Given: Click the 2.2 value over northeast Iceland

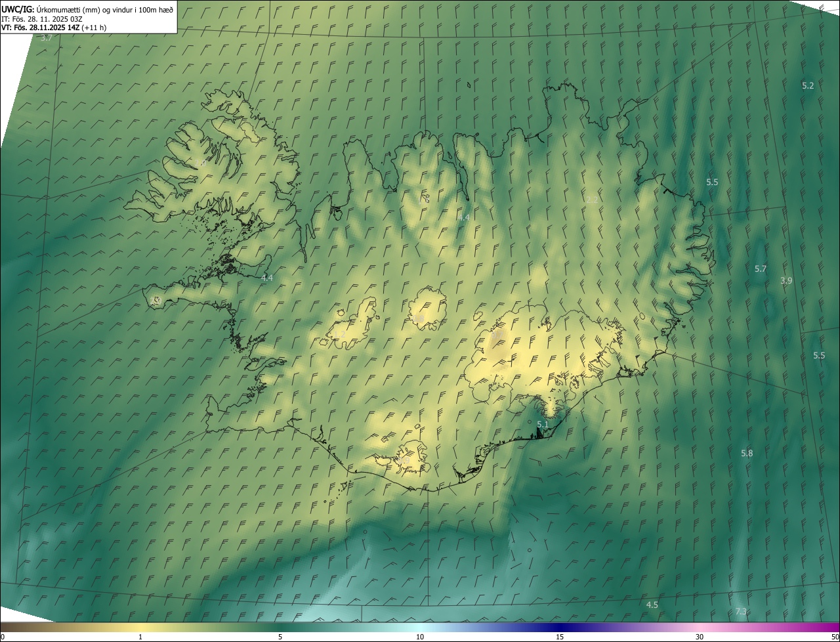Looking at the screenshot, I should [592, 200].
